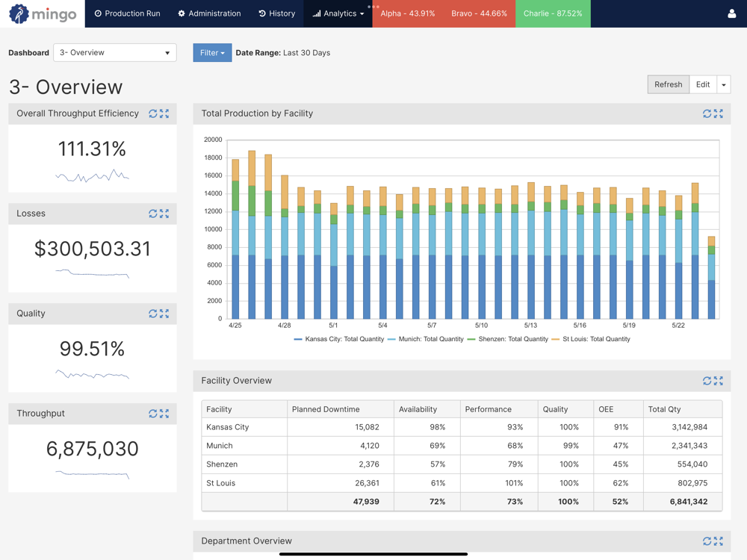Expand the arrow next to Edit
747x560 pixels.
click(x=724, y=85)
